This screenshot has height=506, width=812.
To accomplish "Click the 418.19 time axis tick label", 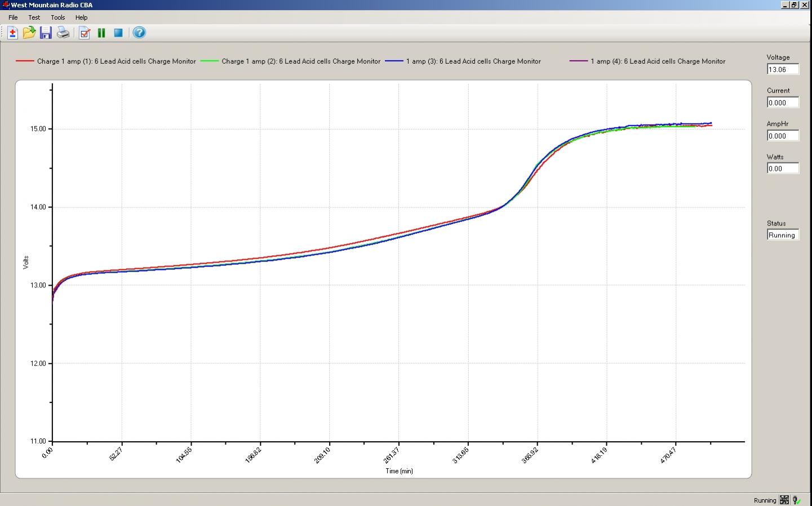I will 600,454.
